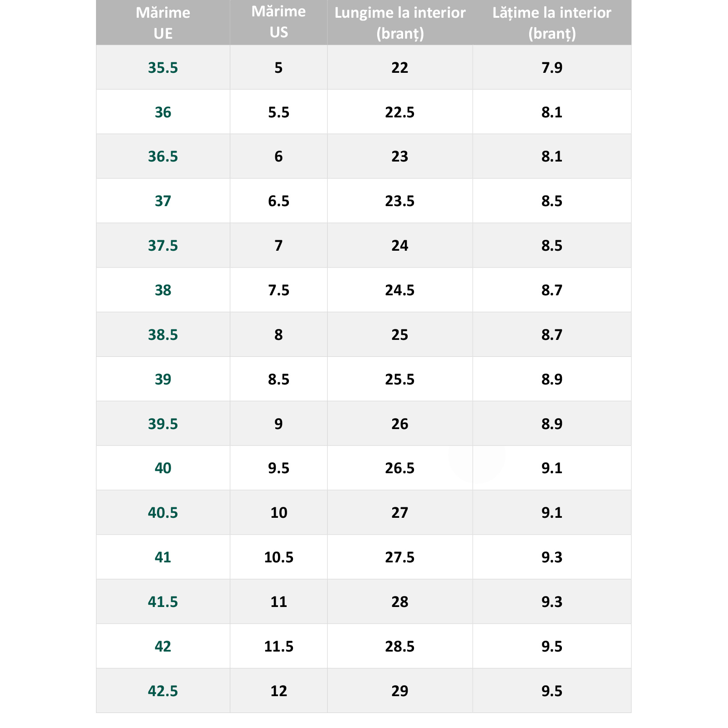This screenshot has height=728, width=728.
Task: Select US size 7.5 cell
Action: coord(278,290)
